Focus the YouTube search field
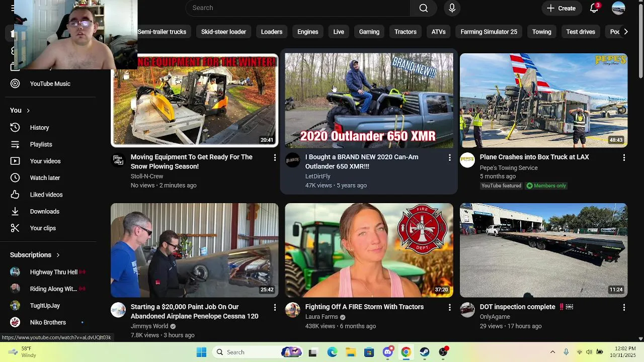 click(x=298, y=8)
